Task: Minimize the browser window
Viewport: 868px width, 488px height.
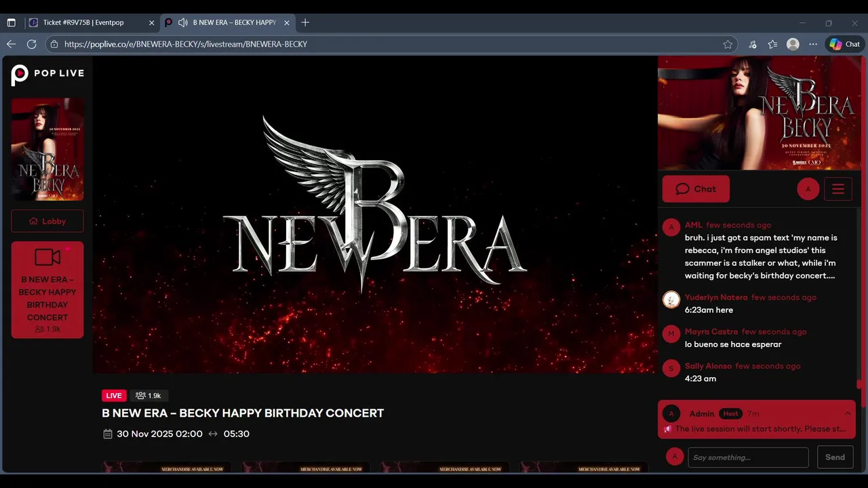Action: (802, 22)
